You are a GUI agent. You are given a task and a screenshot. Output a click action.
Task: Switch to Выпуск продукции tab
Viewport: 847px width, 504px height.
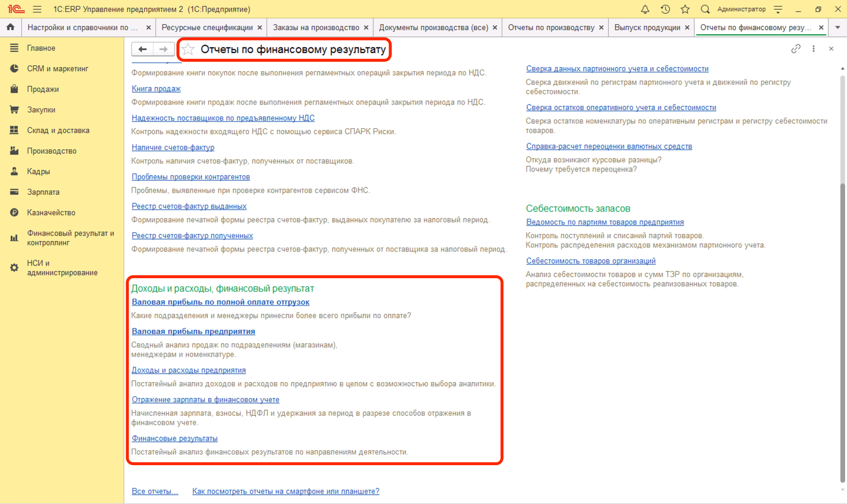[647, 27]
